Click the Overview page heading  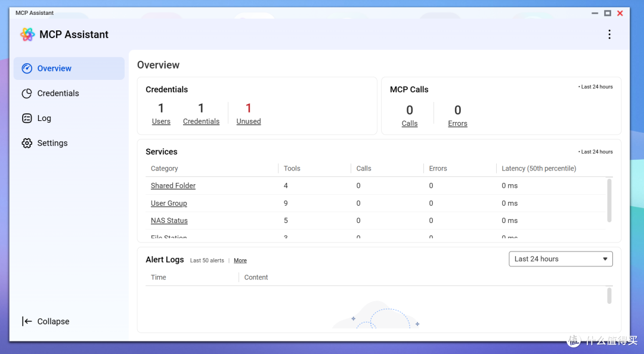(159, 65)
